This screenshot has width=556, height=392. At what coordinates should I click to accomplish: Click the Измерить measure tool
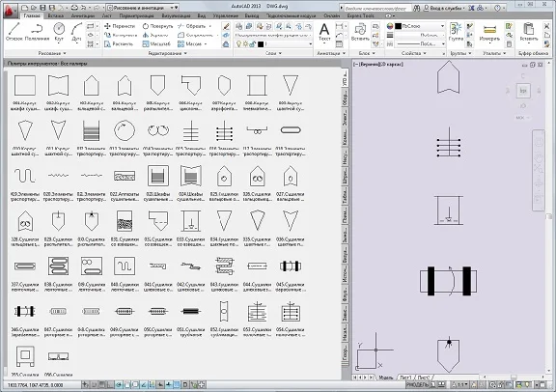tap(489, 33)
